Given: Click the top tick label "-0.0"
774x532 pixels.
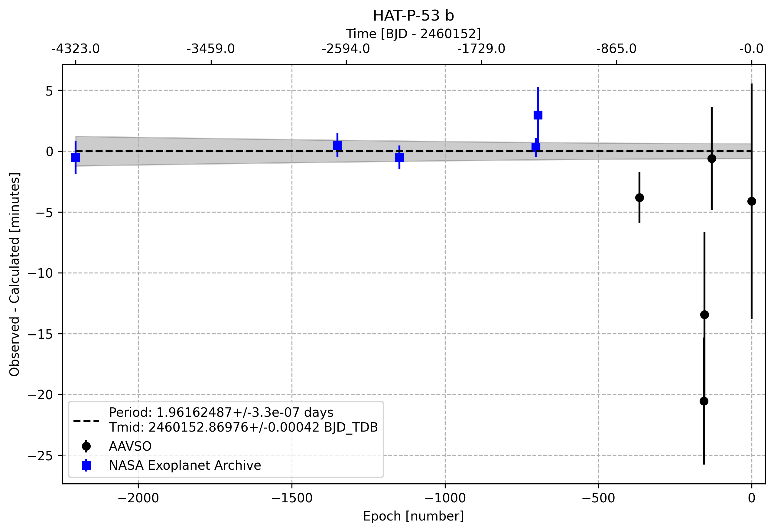Looking at the screenshot, I should [751, 49].
